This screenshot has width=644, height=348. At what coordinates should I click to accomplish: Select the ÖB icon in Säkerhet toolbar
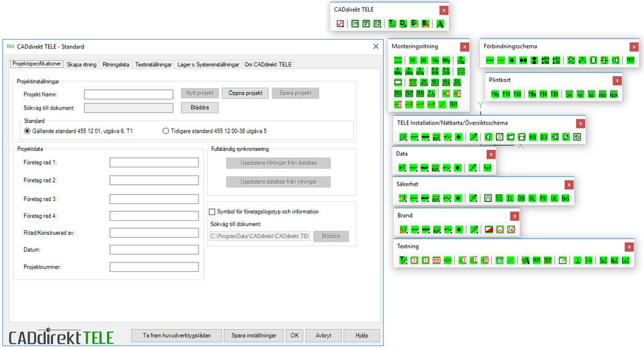(521, 198)
